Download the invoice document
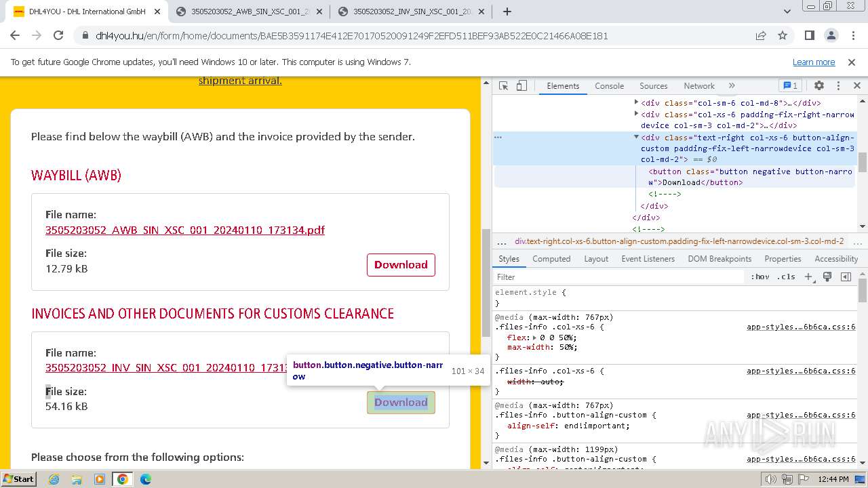Screen dimensions: 868x488 [x=401, y=403]
